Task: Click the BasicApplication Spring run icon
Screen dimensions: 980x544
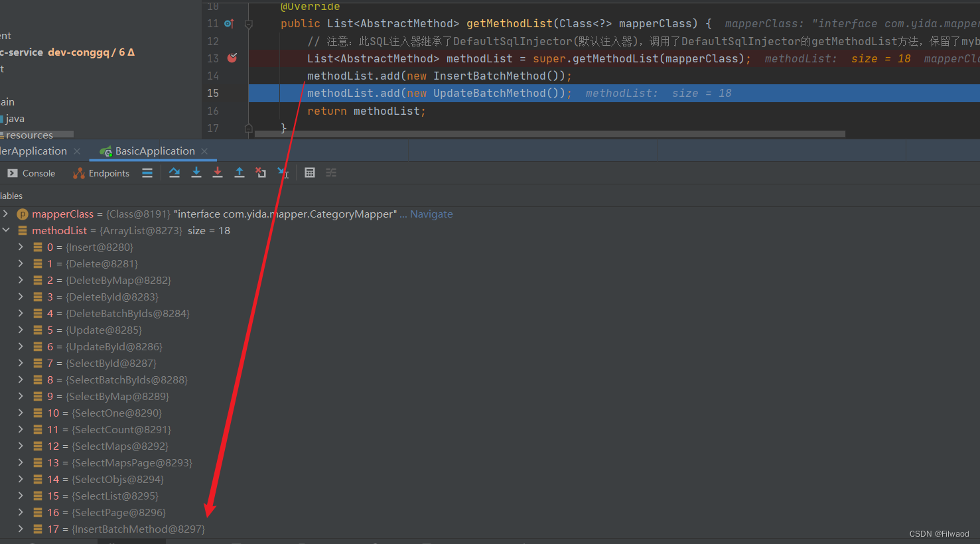Action: [105, 151]
